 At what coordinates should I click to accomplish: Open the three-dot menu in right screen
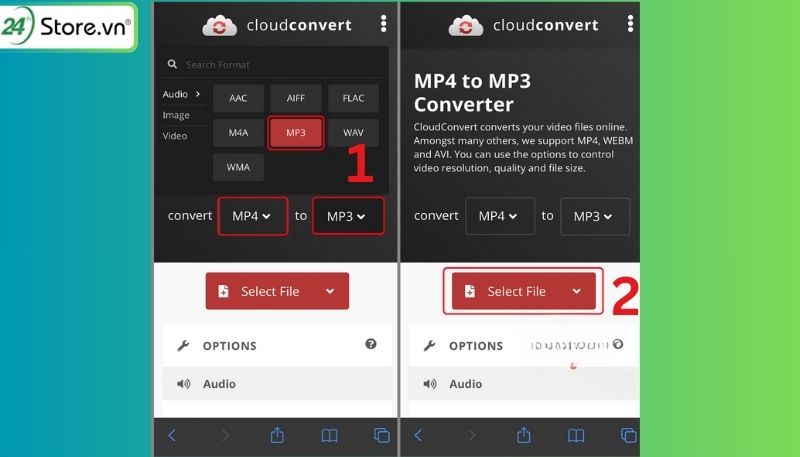tap(630, 23)
